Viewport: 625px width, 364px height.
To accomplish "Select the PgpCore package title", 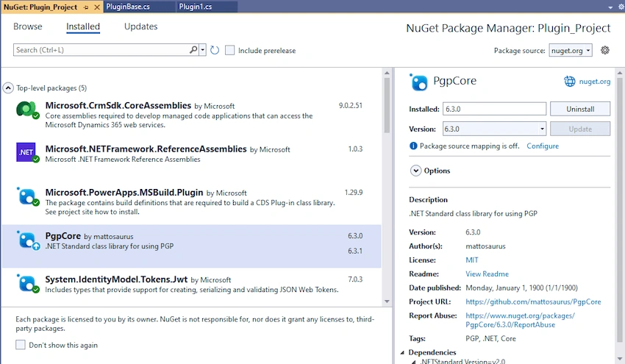I will click(63, 235).
